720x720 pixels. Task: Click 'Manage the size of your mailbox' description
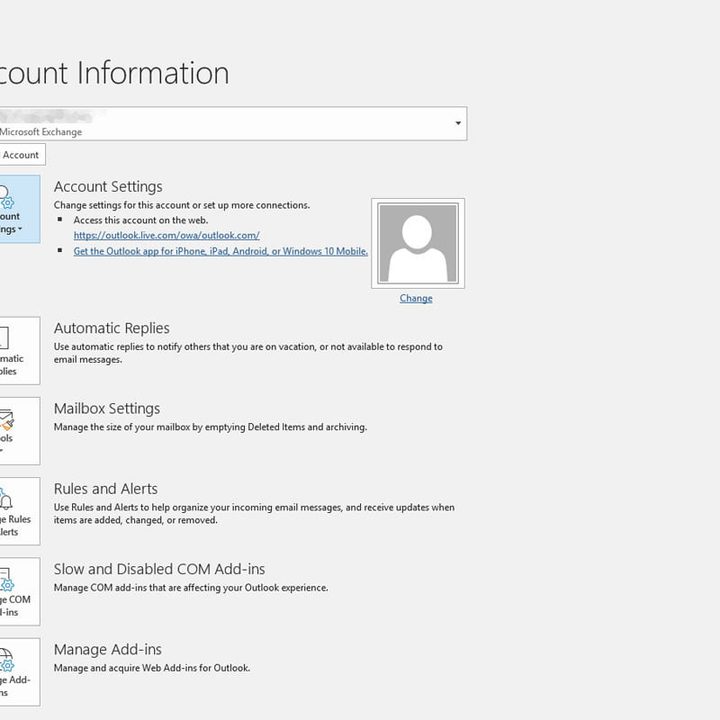coord(210,427)
